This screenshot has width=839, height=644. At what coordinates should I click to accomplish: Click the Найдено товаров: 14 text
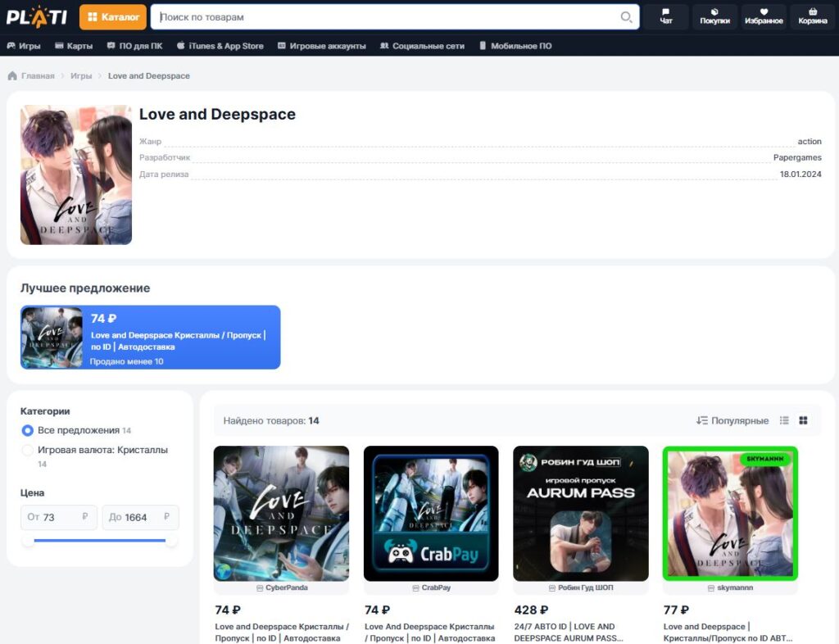tap(270, 420)
